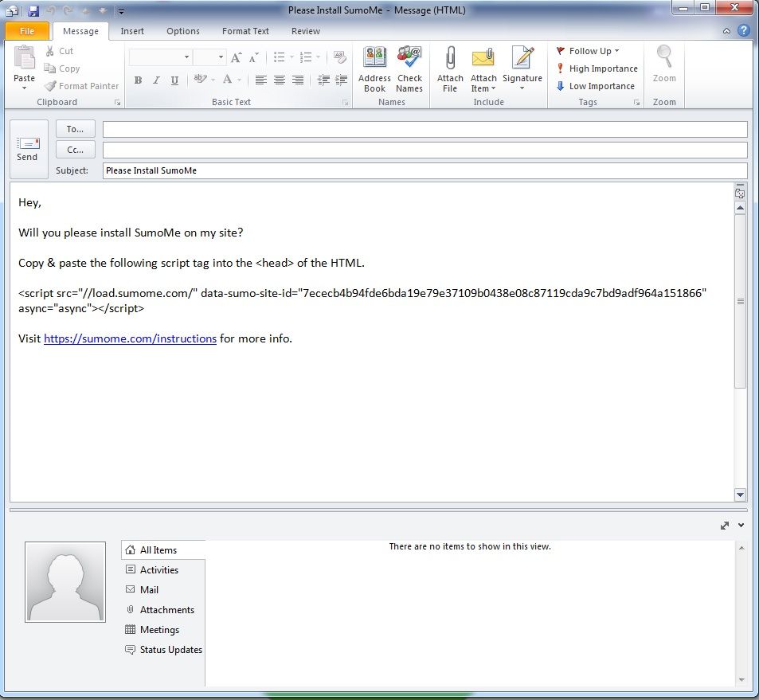Screen dimensions: 759x700
Task: Open the Insert ribbon tab
Action: tap(131, 31)
